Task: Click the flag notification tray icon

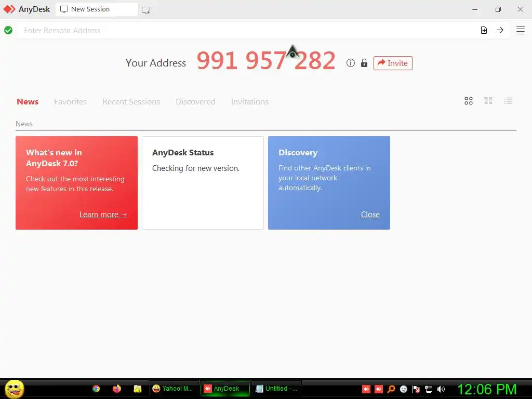Action: [x=416, y=389]
